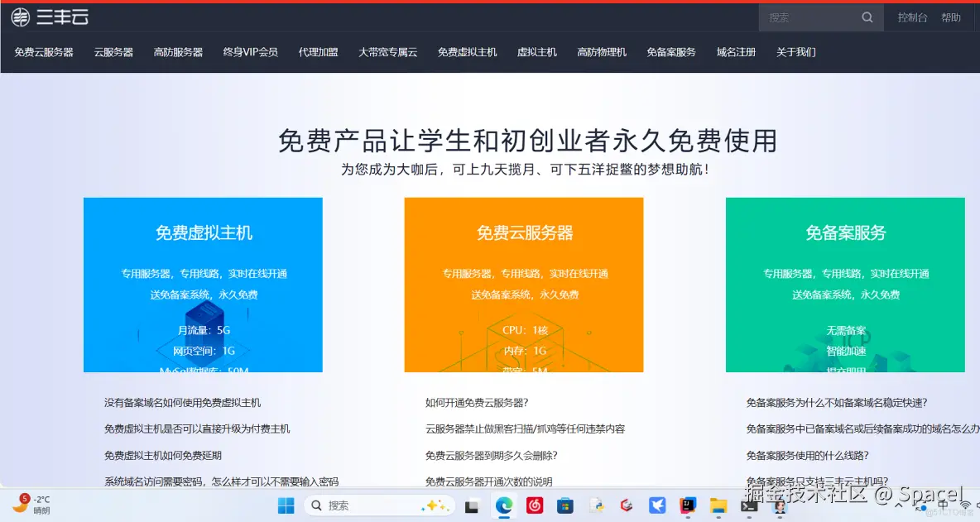This screenshot has width=980, height=522.
Task: Launch Microsoft Store from the taskbar
Action: point(565,505)
